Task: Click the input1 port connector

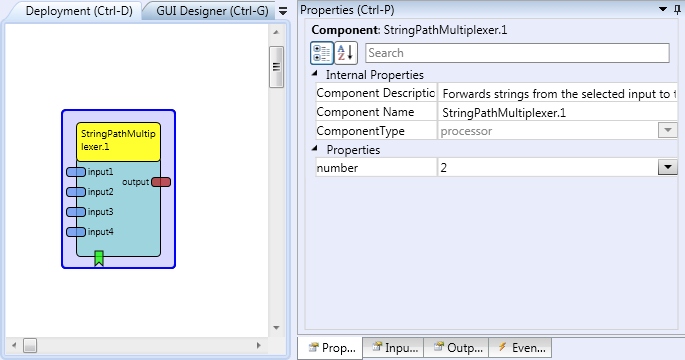Action: pos(76,172)
